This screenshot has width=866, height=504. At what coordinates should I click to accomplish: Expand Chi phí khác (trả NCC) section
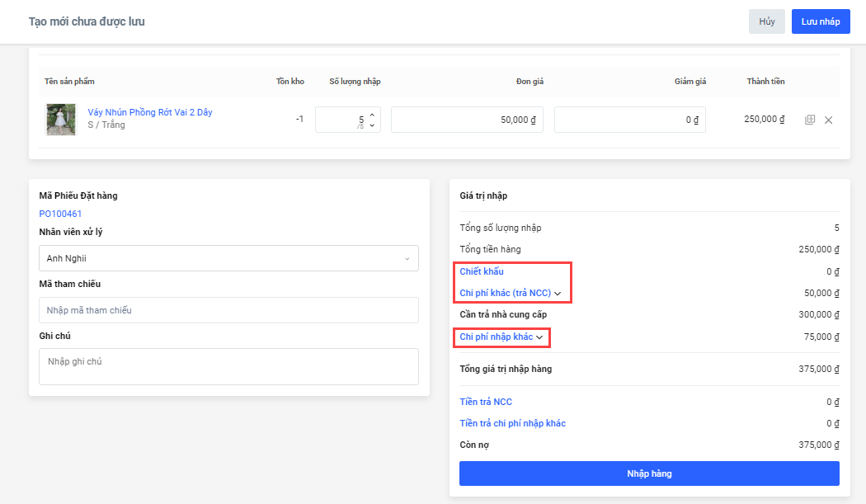[510, 293]
